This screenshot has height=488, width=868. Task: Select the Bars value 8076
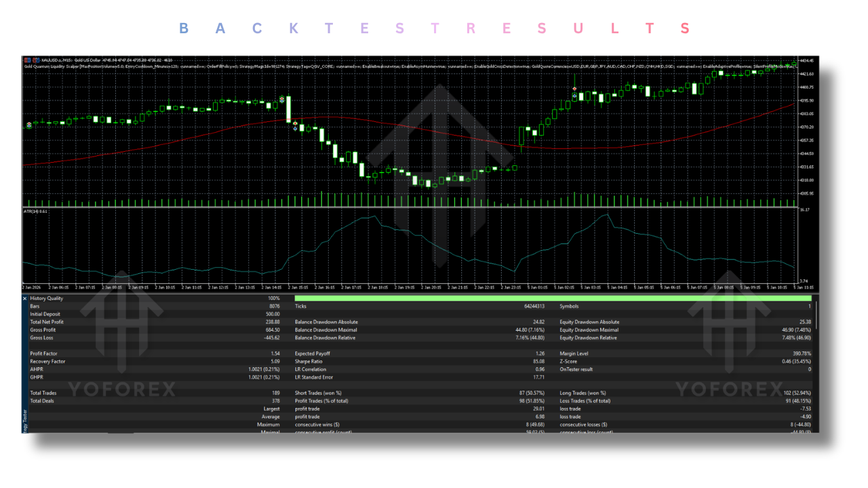tap(275, 306)
